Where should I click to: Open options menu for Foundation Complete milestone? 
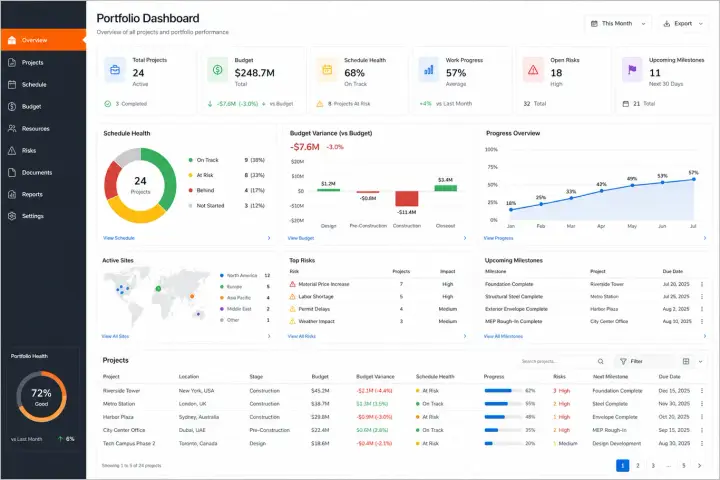[x=702, y=284]
